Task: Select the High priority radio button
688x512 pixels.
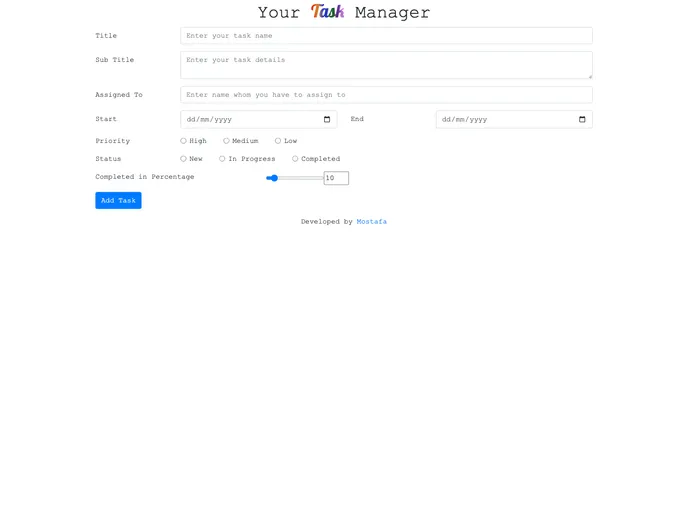Action: (x=183, y=141)
